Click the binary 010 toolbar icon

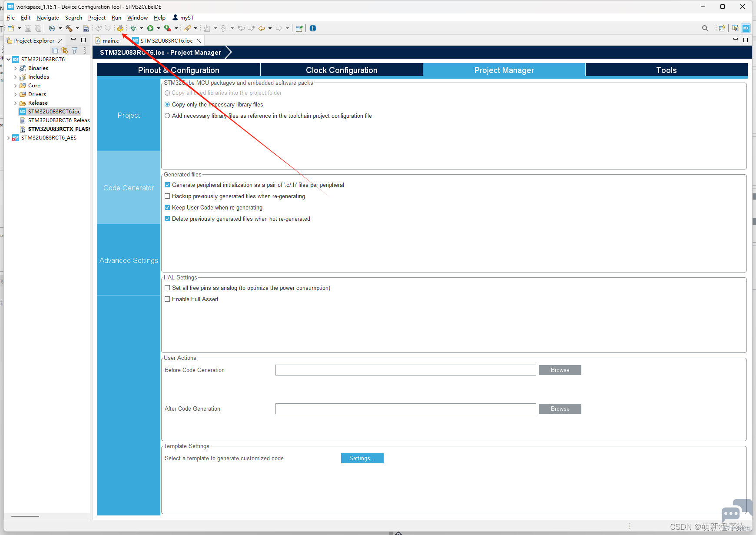(86, 28)
